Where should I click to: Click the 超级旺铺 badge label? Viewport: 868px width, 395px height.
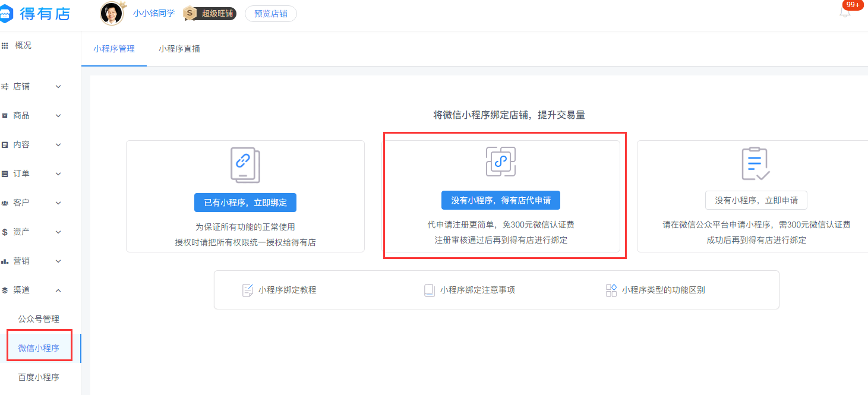pos(217,13)
